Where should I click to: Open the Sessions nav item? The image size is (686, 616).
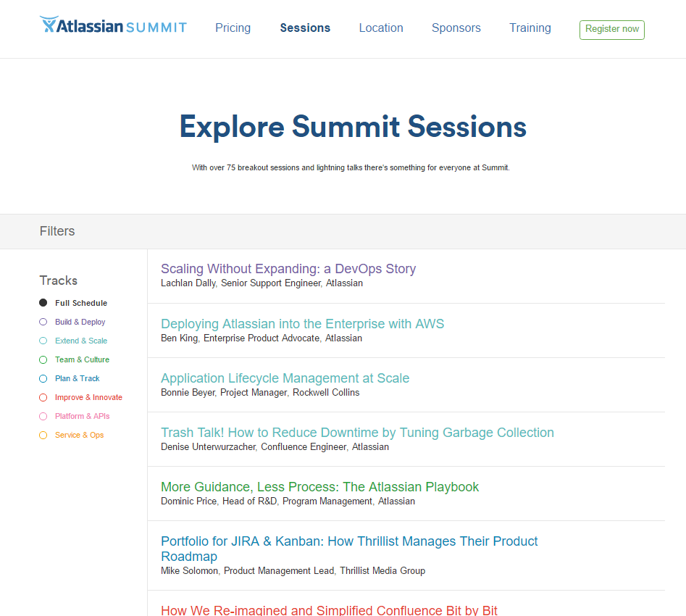[305, 28]
